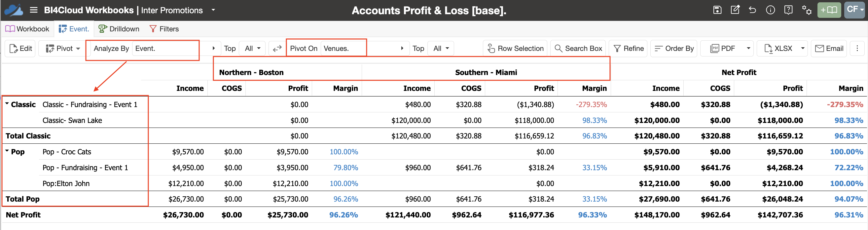Switch to the Filters tab
Image resolution: width=868 pixels, height=230 pixels.
coord(164,29)
